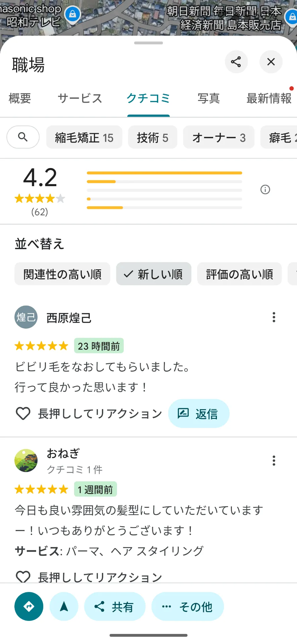297x644 pixels.
Task: Open the その他 more menu
Action: click(x=187, y=606)
